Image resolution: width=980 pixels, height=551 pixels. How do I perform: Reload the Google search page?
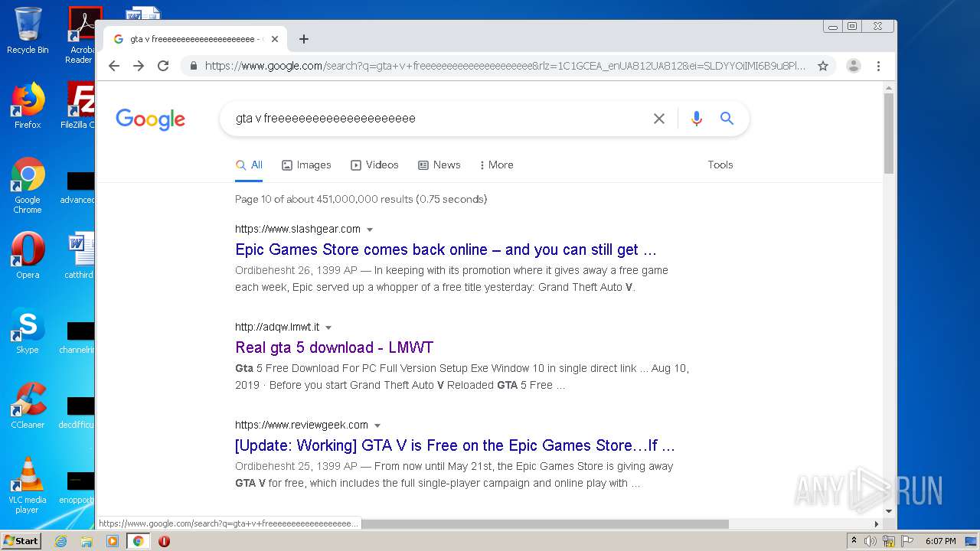[x=163, y=66]
